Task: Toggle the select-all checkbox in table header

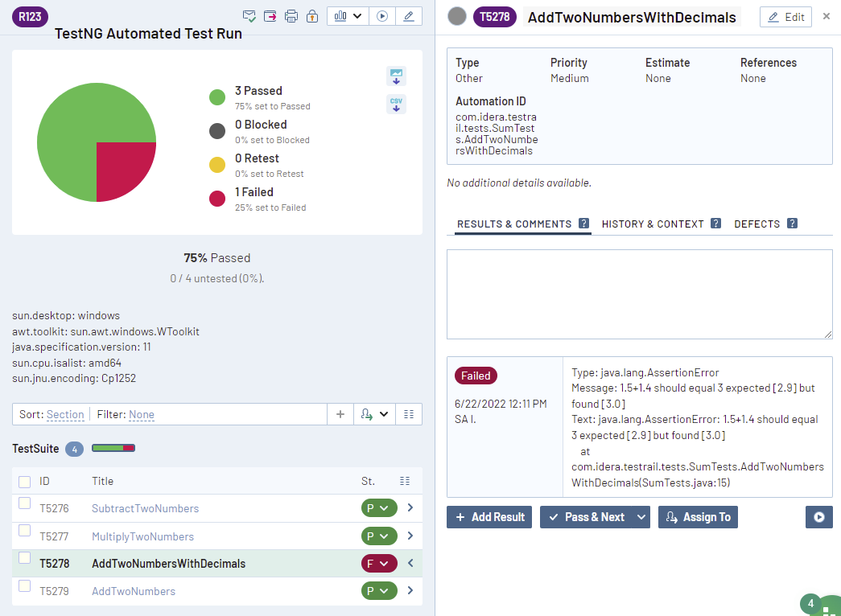Action: pyautogui.click(x=24, y=482)
